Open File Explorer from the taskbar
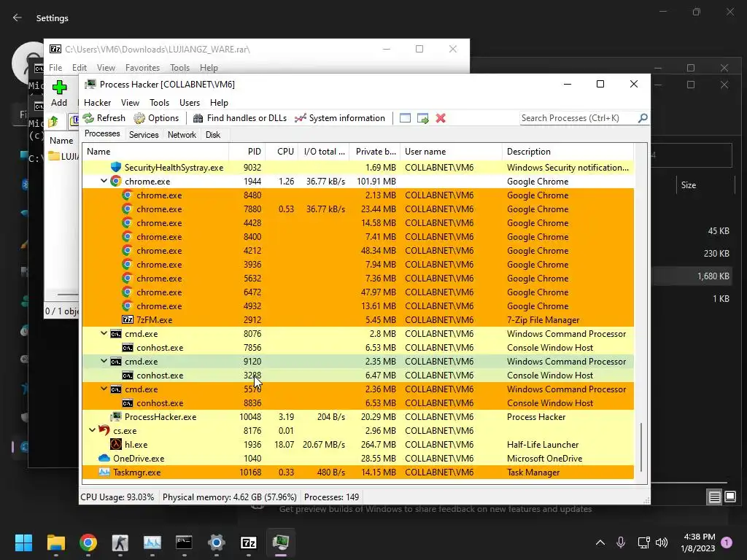 [55, 542]
